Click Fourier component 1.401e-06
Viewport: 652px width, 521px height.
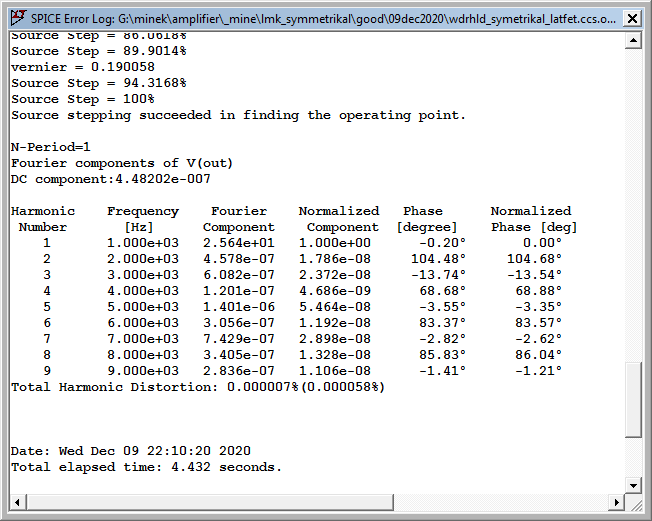coord(239,307)
